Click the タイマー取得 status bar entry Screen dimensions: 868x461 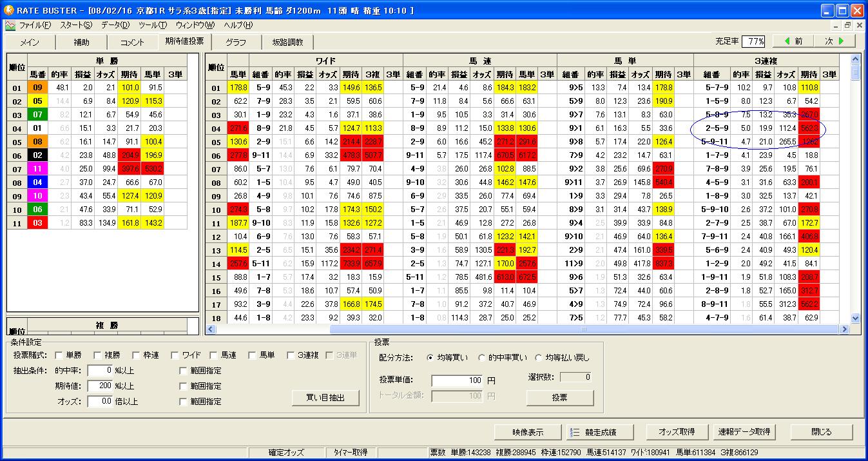tap(351, 453)
